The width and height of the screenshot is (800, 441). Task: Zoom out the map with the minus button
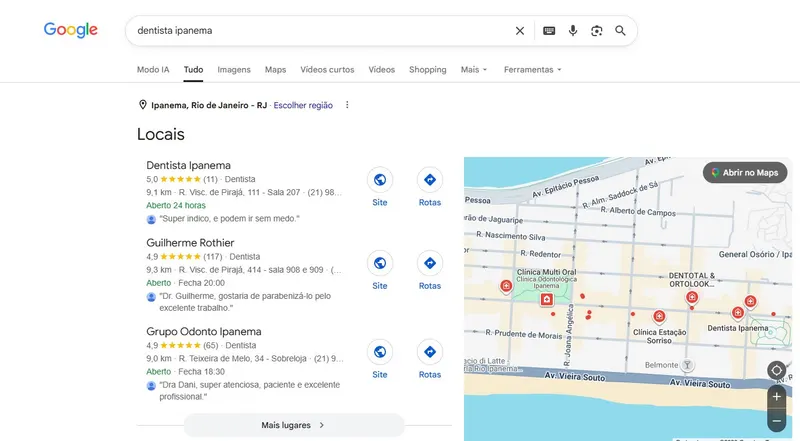coord(777,421)
